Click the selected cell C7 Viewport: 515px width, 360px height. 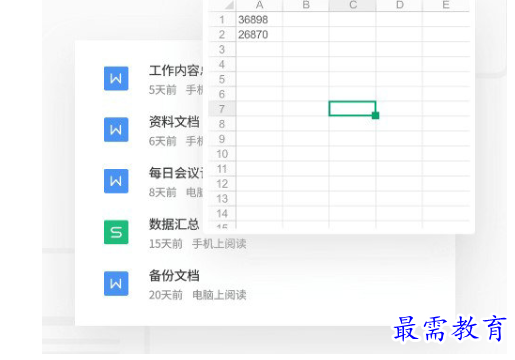pyautogui.click(x=352, y=109)
